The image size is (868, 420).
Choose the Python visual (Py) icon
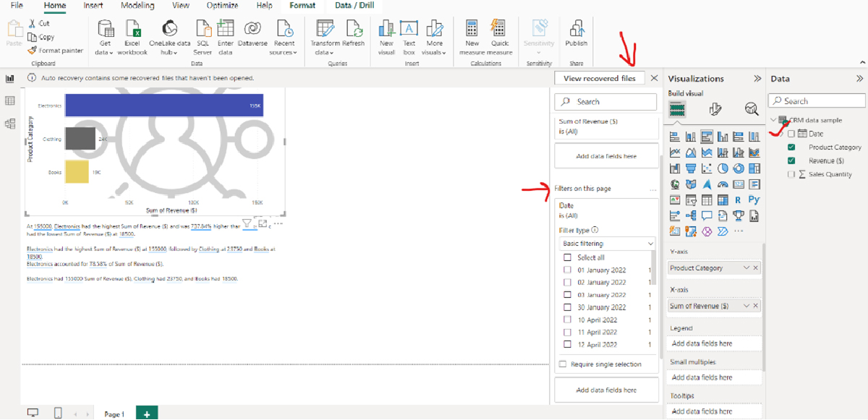754,200
